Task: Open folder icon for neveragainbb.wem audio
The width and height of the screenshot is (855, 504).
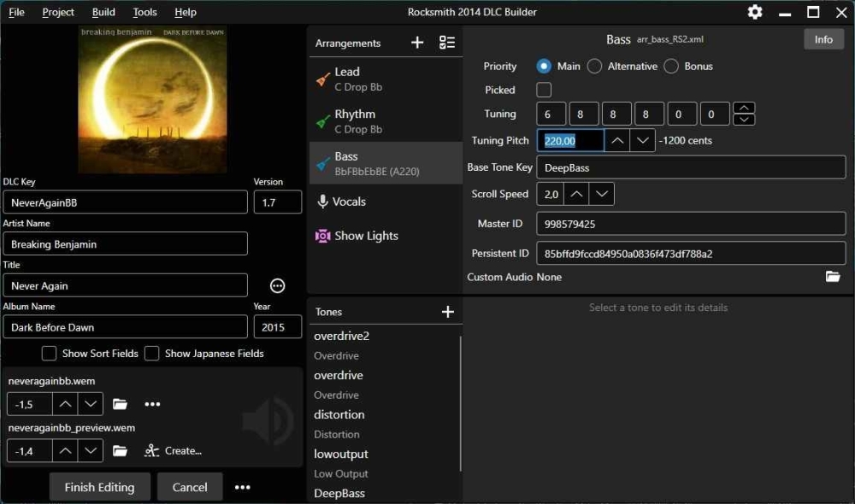Action: tap(120, 404)
